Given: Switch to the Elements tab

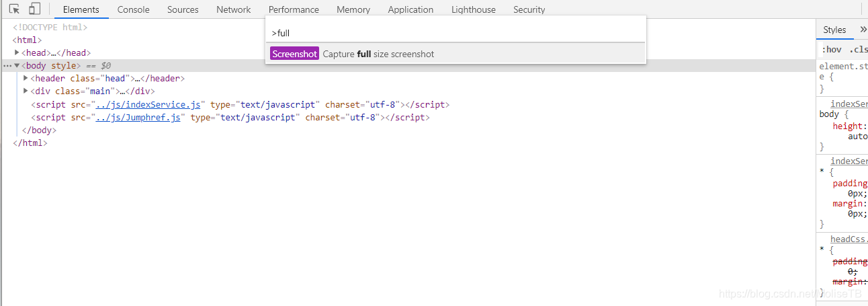Looking at the screenshot, I should [x=81, y=9].
